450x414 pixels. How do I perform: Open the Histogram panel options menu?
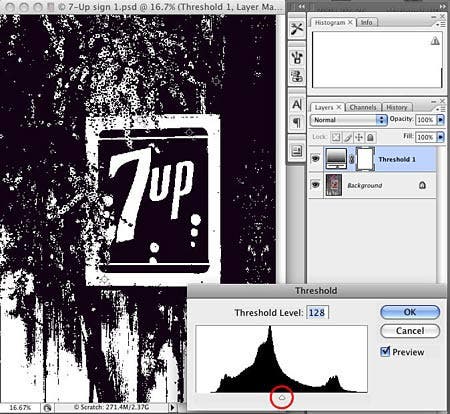click(x=440, y=24)
